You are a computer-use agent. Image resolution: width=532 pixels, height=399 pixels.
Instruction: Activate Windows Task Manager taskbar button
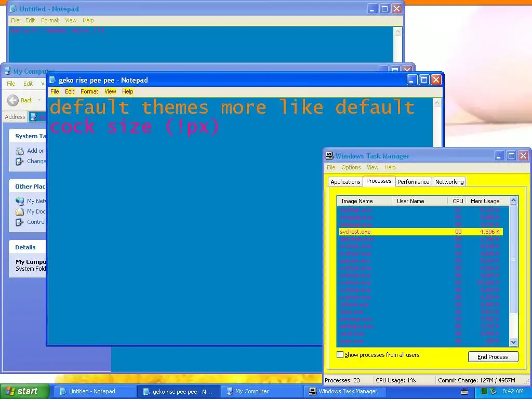344,392
